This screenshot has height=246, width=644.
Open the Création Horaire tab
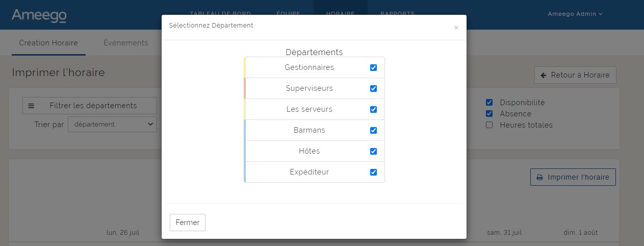48,43
